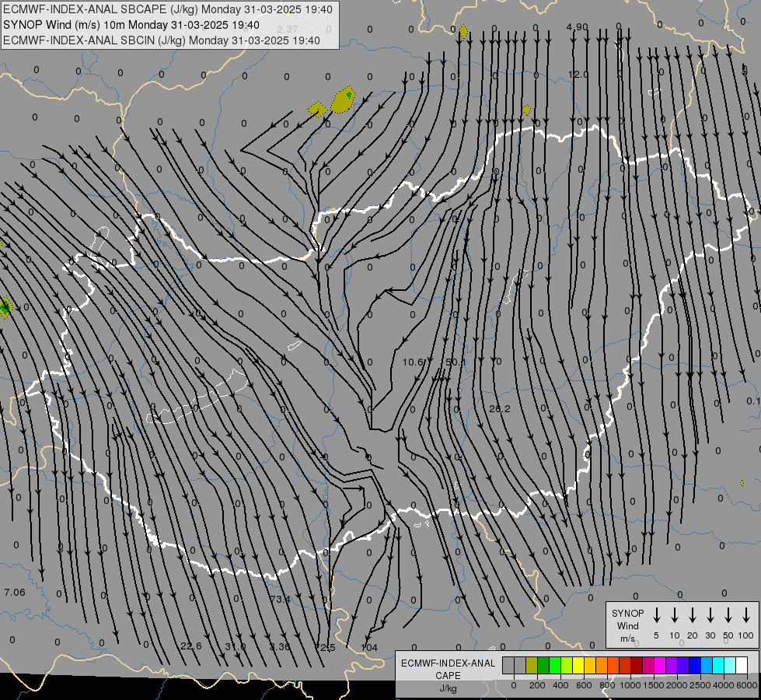Click the 104 value near the bottom
Screen dimensions: 761x700
[369, 647]
